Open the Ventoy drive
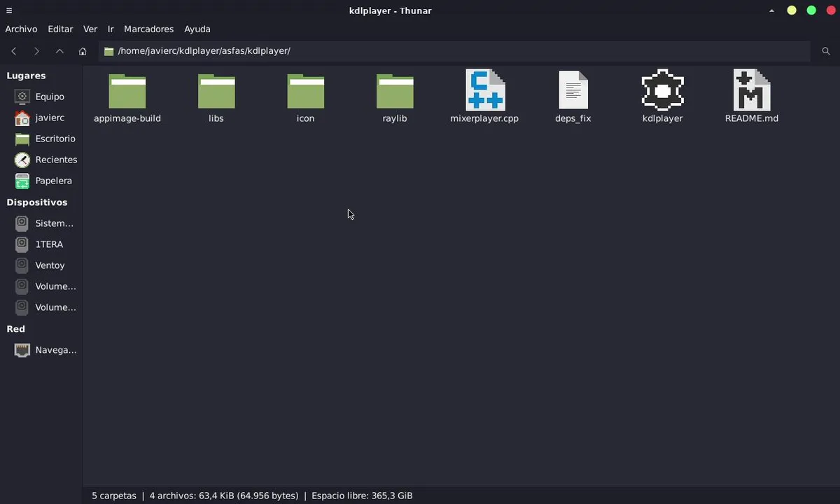The width and height of the screenshot is (840, 504). 41,265
